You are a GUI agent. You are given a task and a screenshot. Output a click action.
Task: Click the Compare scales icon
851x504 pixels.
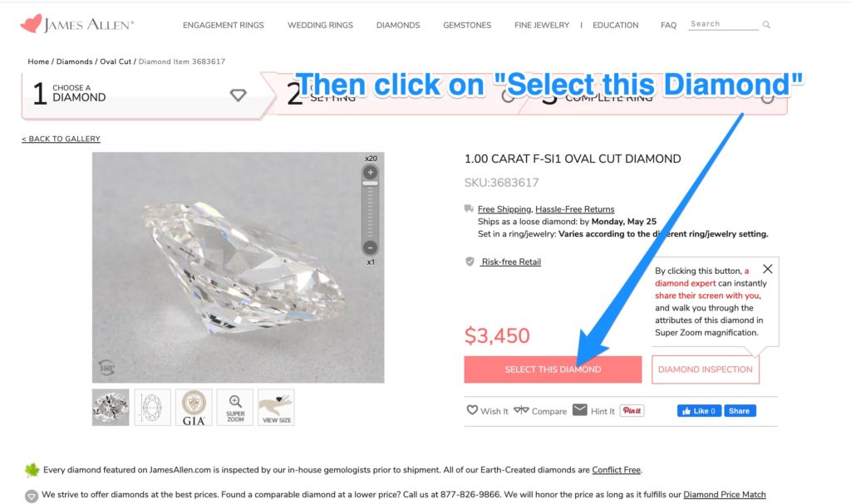coord(521,410)
